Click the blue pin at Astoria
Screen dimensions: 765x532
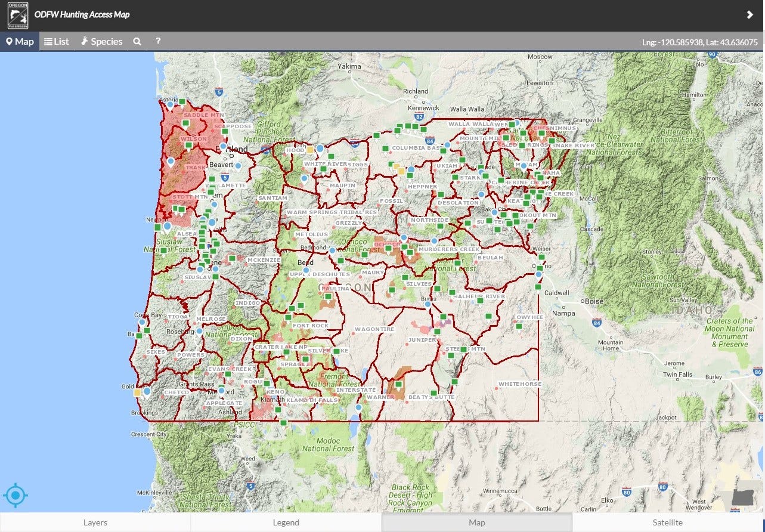170,104
